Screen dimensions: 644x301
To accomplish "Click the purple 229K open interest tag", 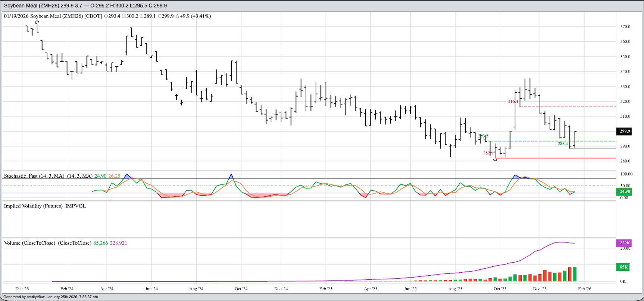I will pyautogui.click(x=625, y=243).
